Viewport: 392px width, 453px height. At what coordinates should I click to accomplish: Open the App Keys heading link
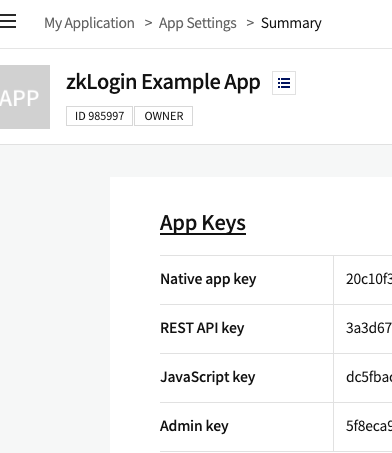click(x=203, y=223)
